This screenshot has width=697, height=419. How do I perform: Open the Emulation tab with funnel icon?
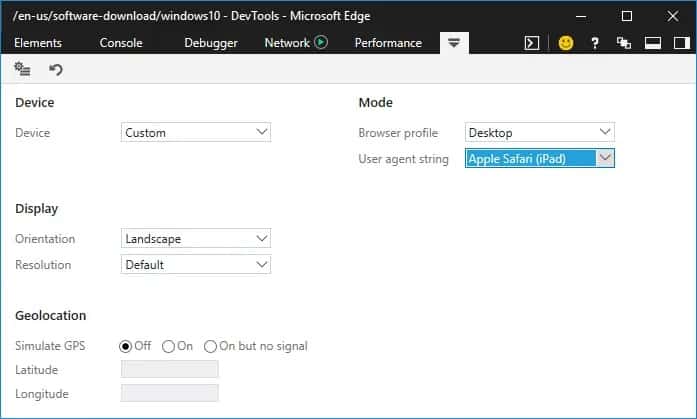pos(454,43)
